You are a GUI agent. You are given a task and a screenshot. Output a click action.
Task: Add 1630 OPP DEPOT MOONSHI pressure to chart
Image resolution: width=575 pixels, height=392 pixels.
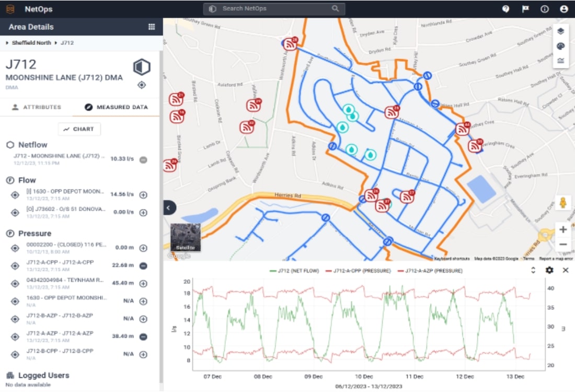click(x=143, y=302)
